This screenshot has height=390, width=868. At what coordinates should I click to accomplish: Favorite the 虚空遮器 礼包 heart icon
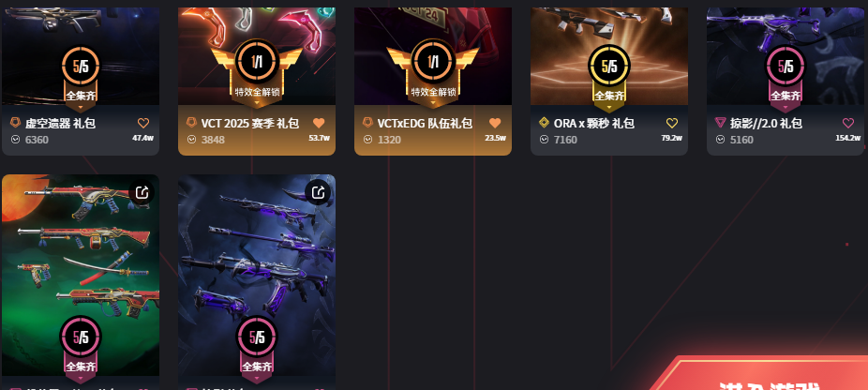pyautogui.click(x=143, y=123)
